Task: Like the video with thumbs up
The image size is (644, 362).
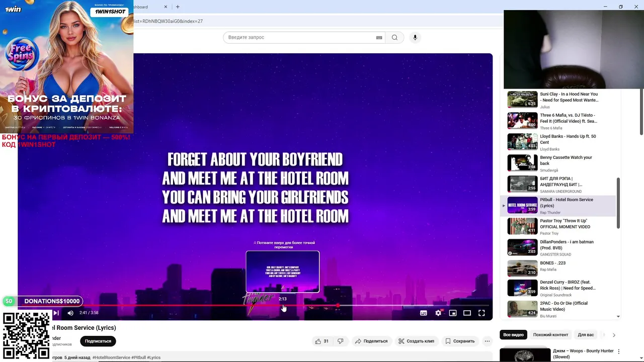Action: pyautogui.click(x=318, y=341)
